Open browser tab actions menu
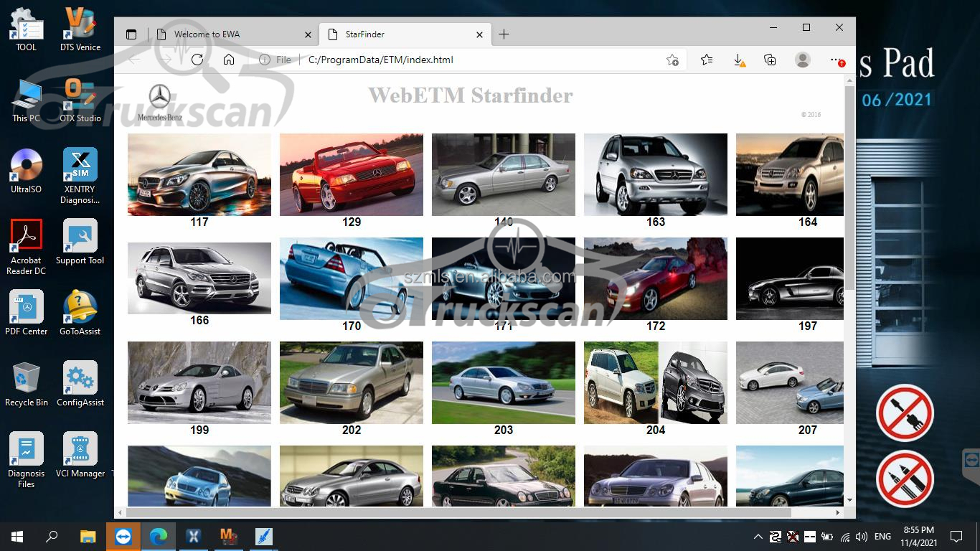The height and width of the screenshot is (551, 980). 131,34
